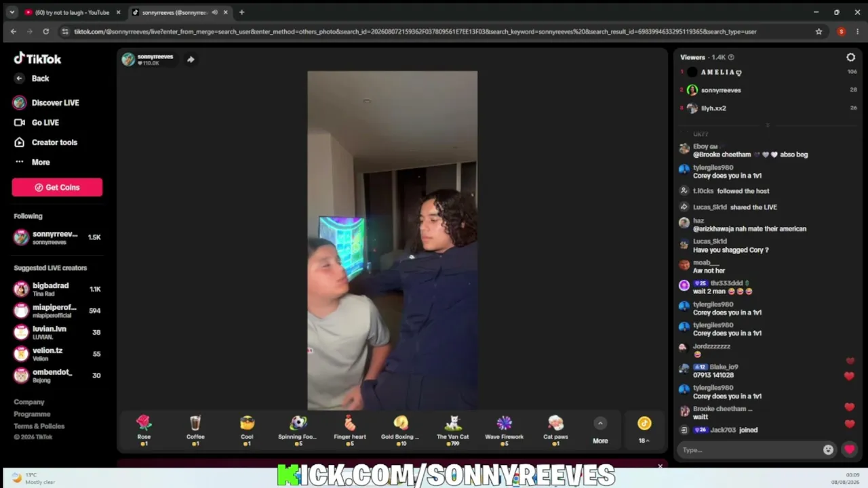Go back using TikTok's Back arrow
This screenshot has width=868, height=488.
point(32,79)
